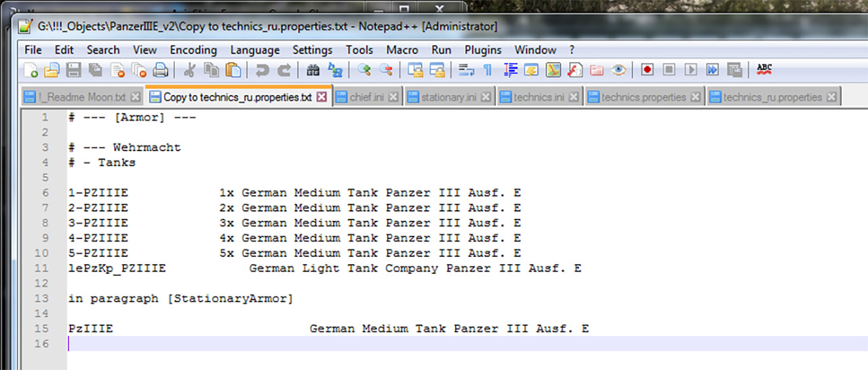Screen dimensions: 868x370
Task: Click line number 15 in margin
Action: click(43, 329)
